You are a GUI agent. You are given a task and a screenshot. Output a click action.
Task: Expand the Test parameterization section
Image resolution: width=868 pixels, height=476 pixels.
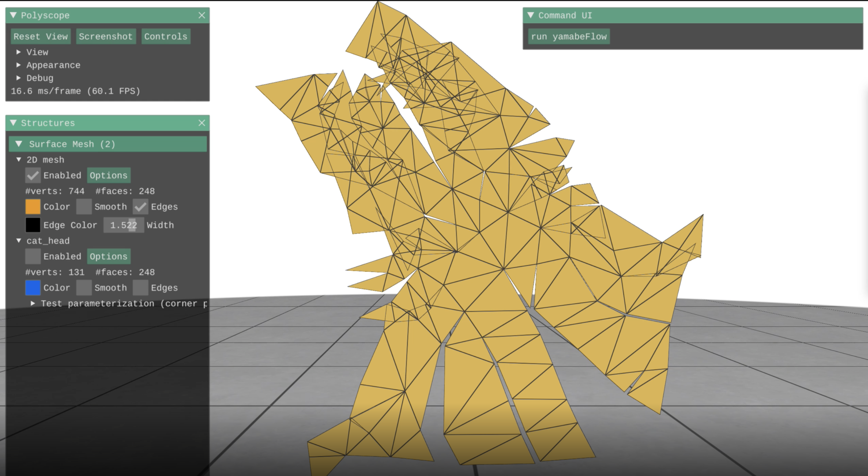(33, 303)
